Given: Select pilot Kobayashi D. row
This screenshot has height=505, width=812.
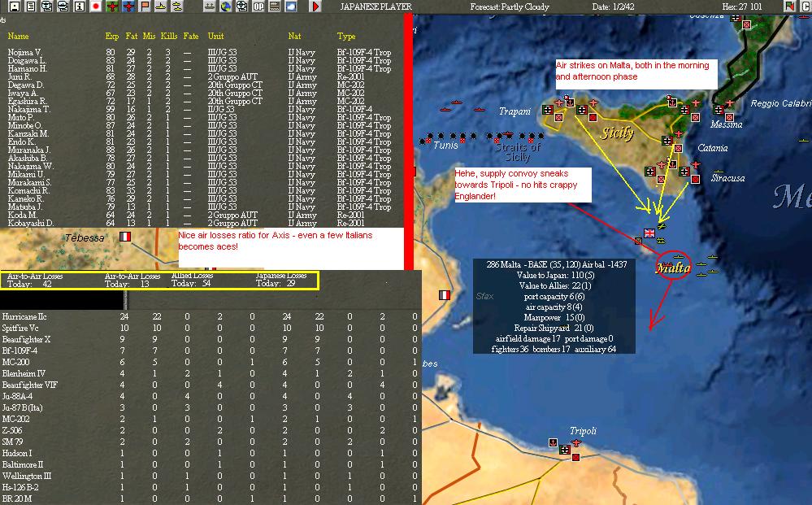Looking at the screenshot, I should (199, 224).
